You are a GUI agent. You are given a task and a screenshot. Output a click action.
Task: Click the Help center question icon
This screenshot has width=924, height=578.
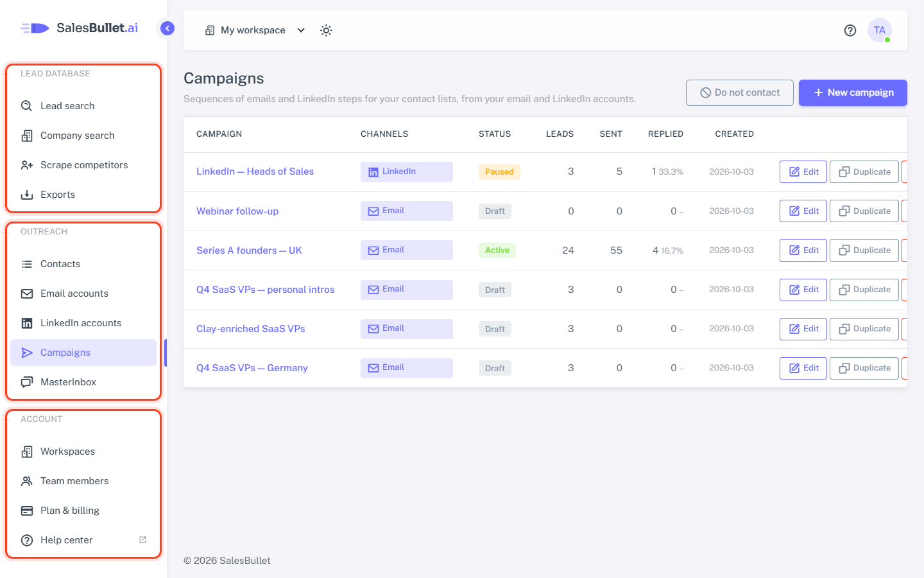(27, 540)
